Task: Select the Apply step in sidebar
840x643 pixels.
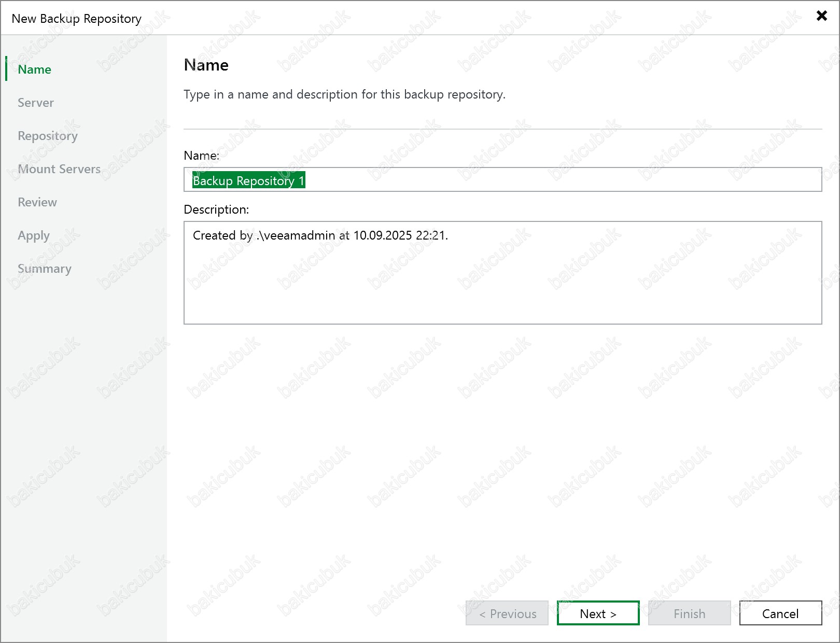Action: (34, 235)
